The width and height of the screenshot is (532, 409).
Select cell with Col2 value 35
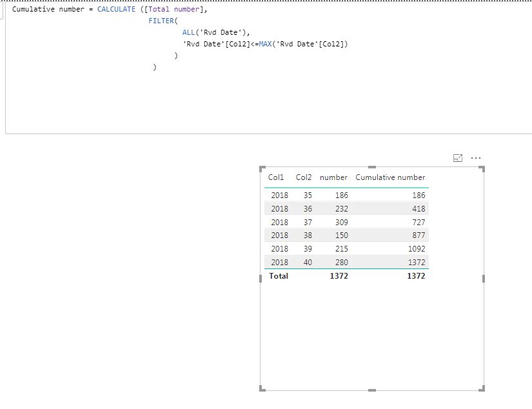(x=308, y=195)
